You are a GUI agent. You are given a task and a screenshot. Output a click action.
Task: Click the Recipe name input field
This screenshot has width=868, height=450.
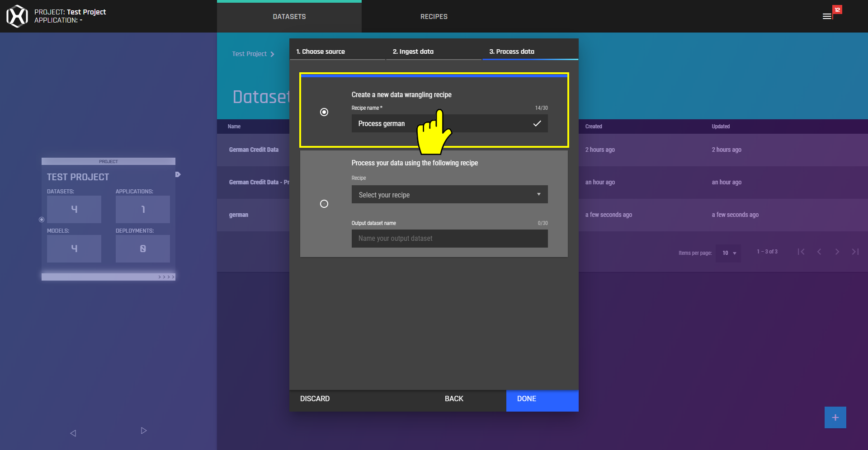click(x=450, y=123)
